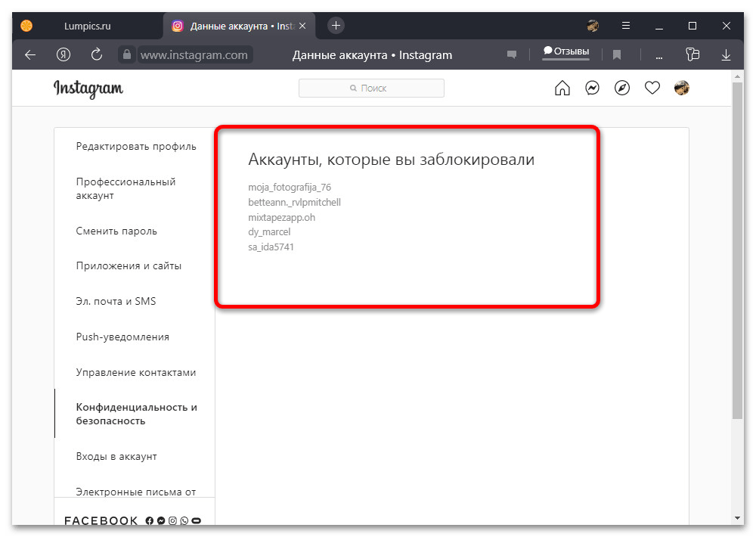Image resolution: width=756 pixels, height=537 pixels.
Task: Open the profile avatar in Instagram header
Action: point(682,88)
